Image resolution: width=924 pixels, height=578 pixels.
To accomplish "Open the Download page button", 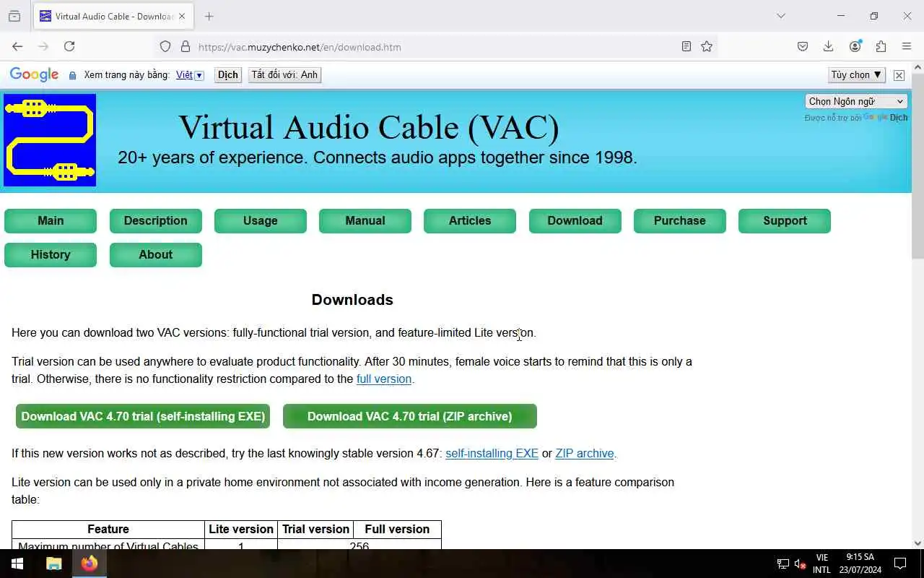I will [575, 221].
